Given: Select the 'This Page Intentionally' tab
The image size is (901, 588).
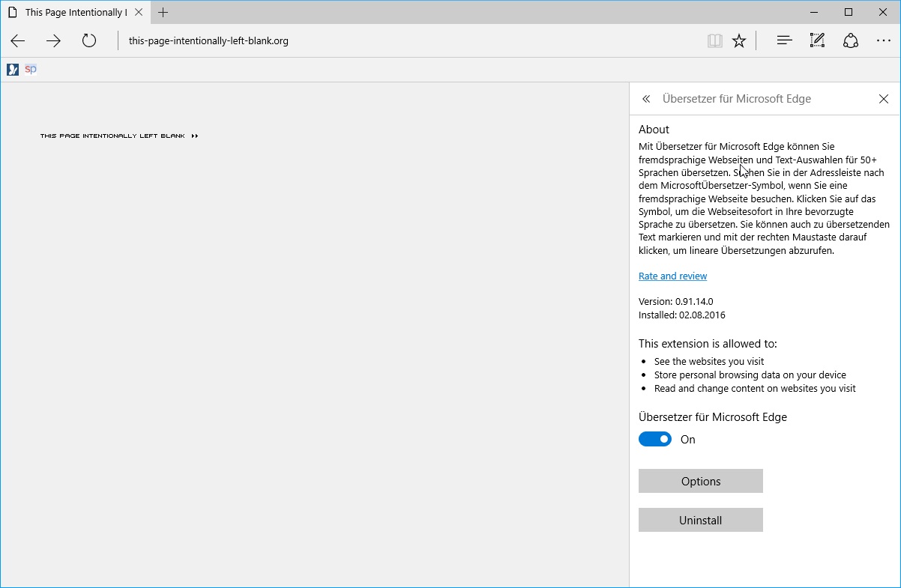Looking at the screenshot, I should pos(75,12).
